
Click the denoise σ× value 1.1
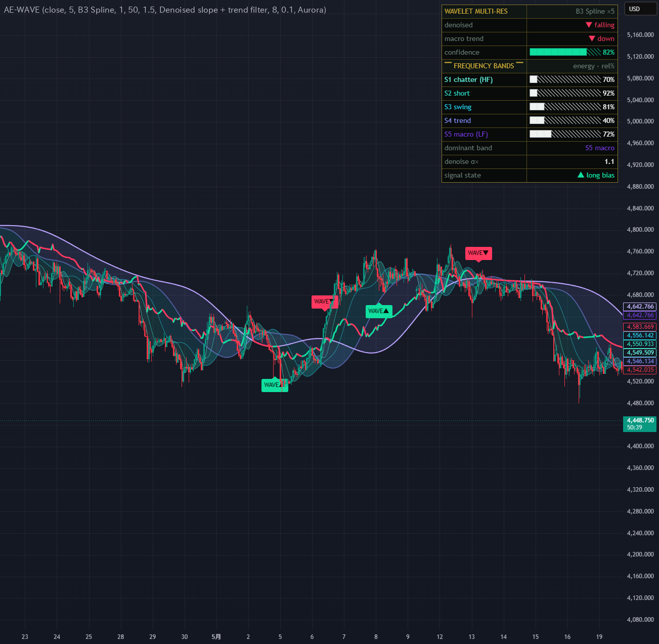click(609, 161)
